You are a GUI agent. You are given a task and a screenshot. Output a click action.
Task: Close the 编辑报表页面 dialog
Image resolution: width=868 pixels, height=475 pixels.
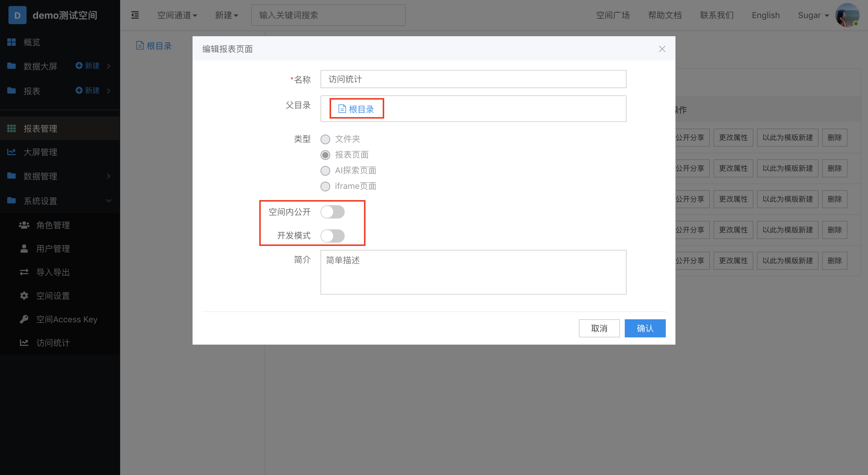(x=662, y=49)
